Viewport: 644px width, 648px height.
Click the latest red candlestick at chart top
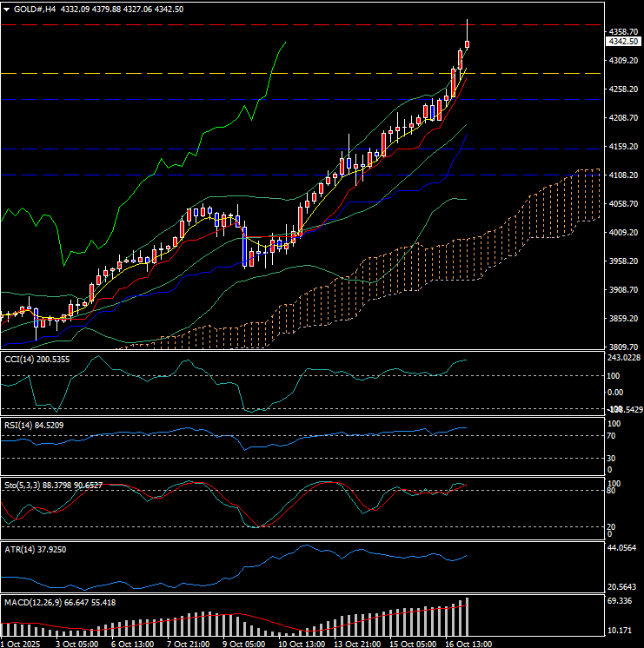coord(468,44)
